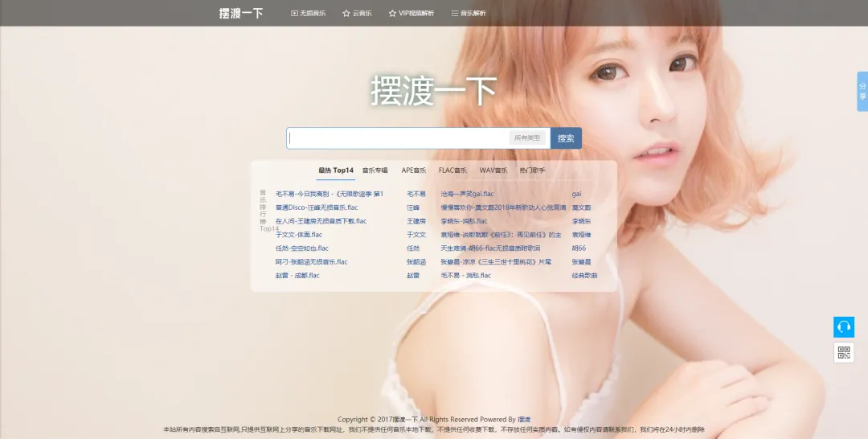868x439 pixels.
Task: Click the 摆渡一下 site logo in header
Action: click(x=241, y=14)
